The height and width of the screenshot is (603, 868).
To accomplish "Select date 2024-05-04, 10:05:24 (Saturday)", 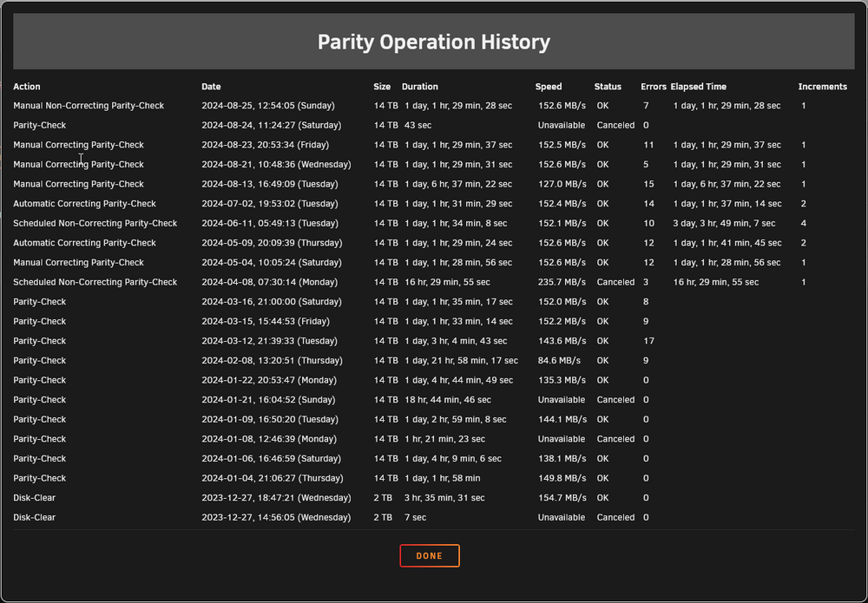I will click(x=271, y=263).
